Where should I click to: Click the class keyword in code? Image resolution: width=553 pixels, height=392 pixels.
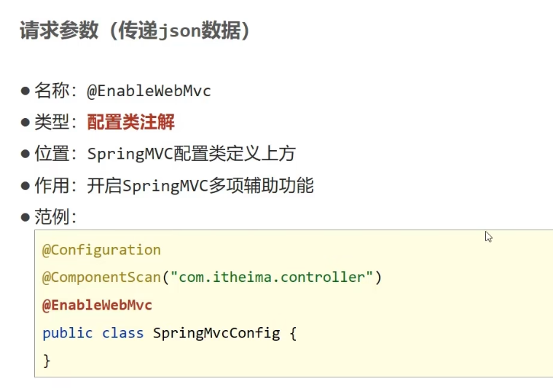pyautogui.click(x=123, y=334)
